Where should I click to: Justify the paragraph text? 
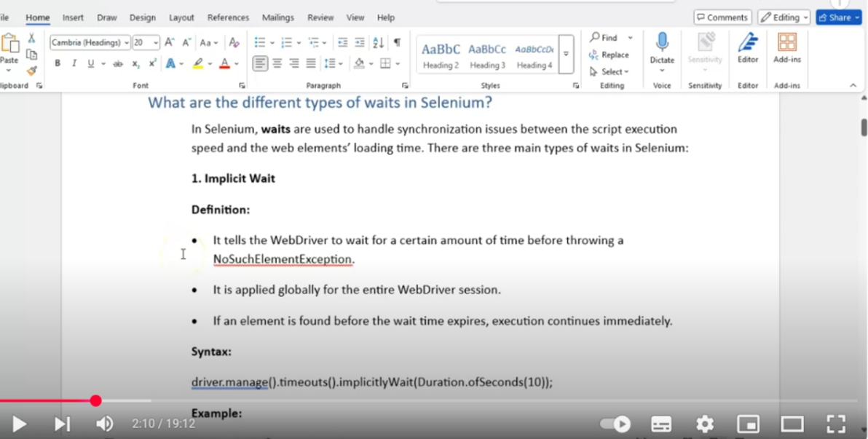click(x=311, y=63)
